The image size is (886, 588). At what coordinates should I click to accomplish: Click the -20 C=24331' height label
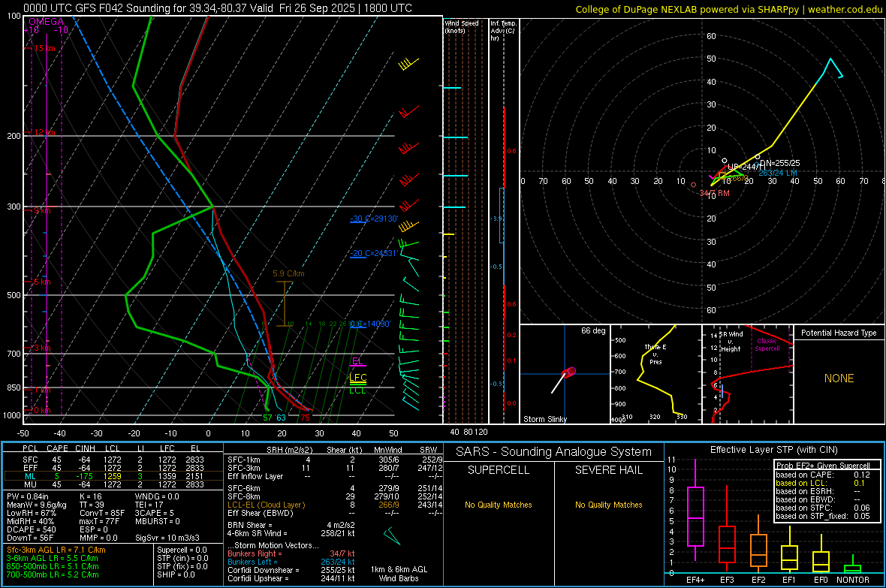[x=374, y=253]
